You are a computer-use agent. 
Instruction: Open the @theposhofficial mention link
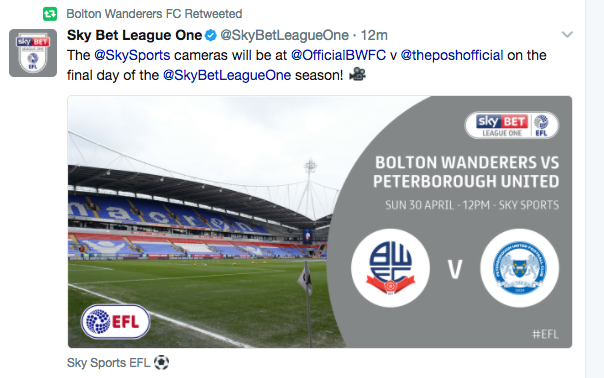[452, 55]
